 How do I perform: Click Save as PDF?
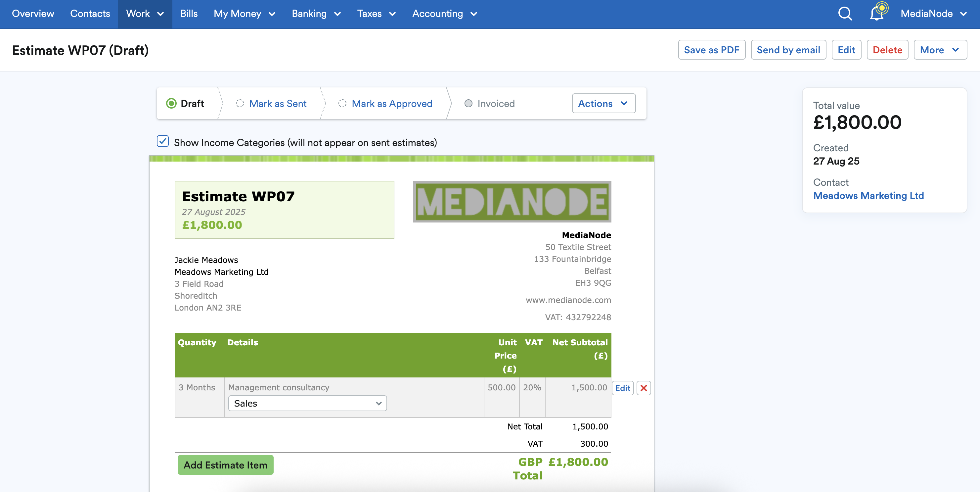coord(711,50)
